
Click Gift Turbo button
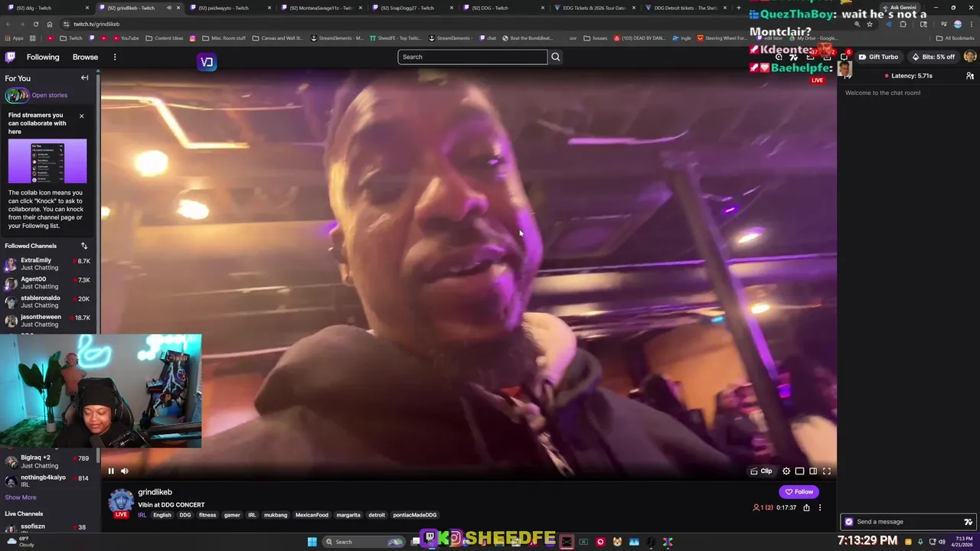tap(878, 57)
